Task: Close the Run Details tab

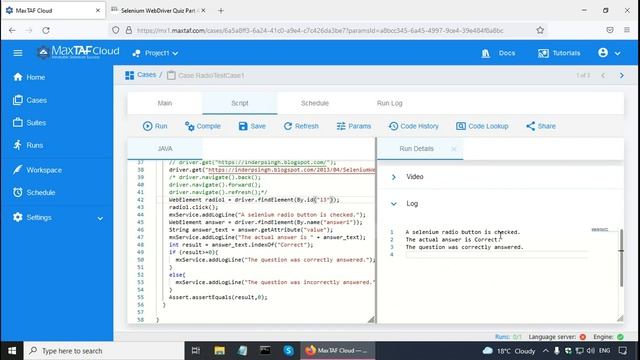Action: click(x=454, y=149)
